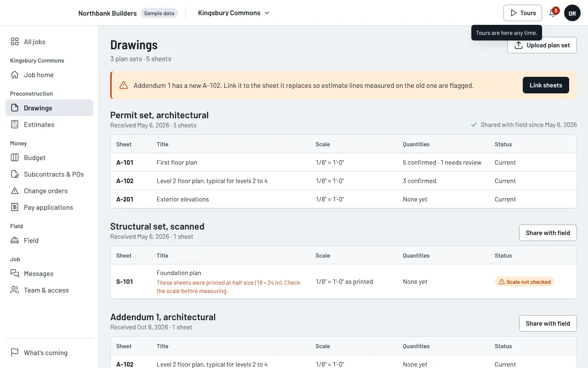This screenshot has height=368, width=588.
Task: Open S-101 sheet number
Action: (124, 282)
